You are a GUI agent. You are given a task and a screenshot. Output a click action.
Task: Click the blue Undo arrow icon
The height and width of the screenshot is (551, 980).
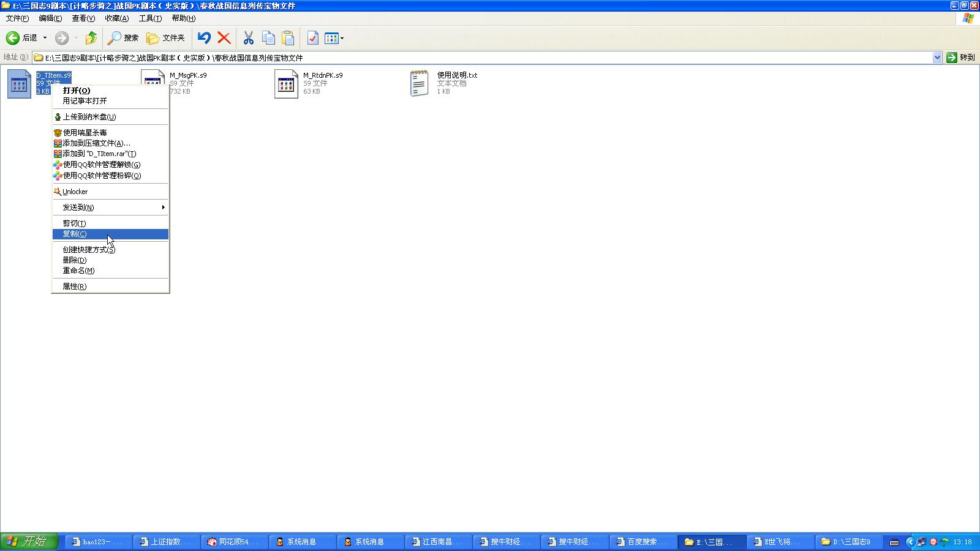(204, 38)
